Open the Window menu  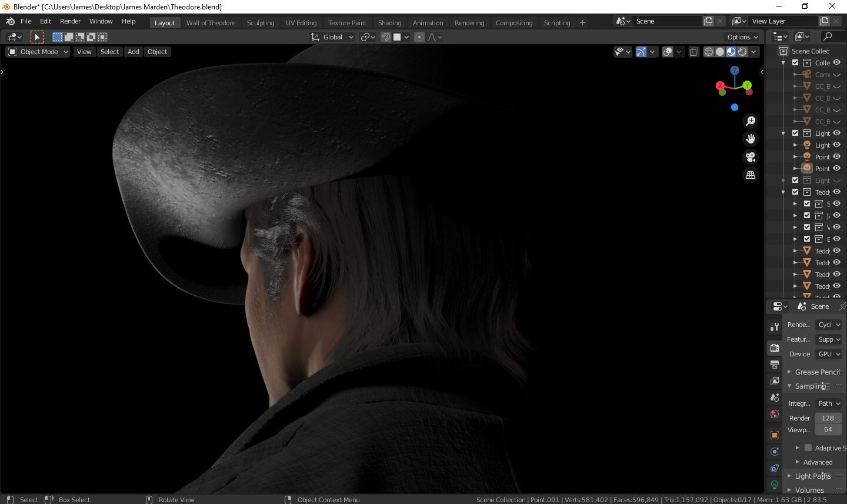coord(101,21)
